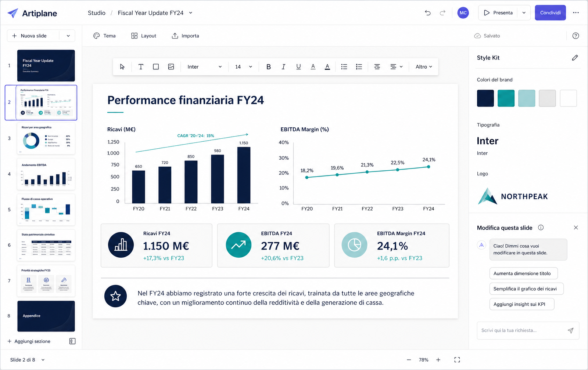Open slide 4 Andamento EBITDA thumbnail
This screenshot has width=588, height=370.
coord(46,174)
